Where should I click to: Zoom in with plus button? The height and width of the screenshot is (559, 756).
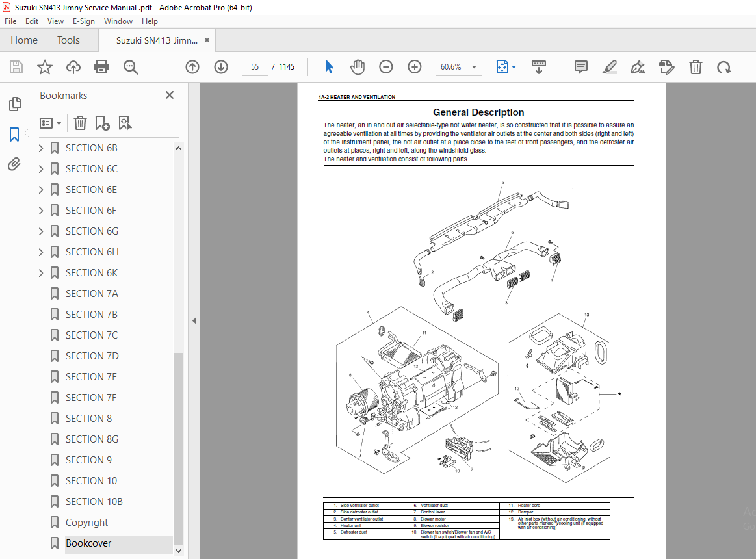[x=415, y=67]
